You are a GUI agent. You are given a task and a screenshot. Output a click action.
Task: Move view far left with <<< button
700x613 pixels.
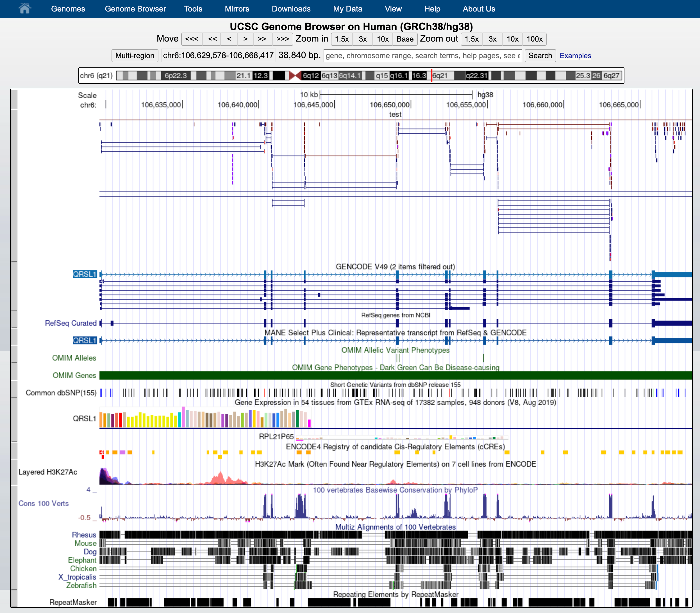tap(192, 39)
